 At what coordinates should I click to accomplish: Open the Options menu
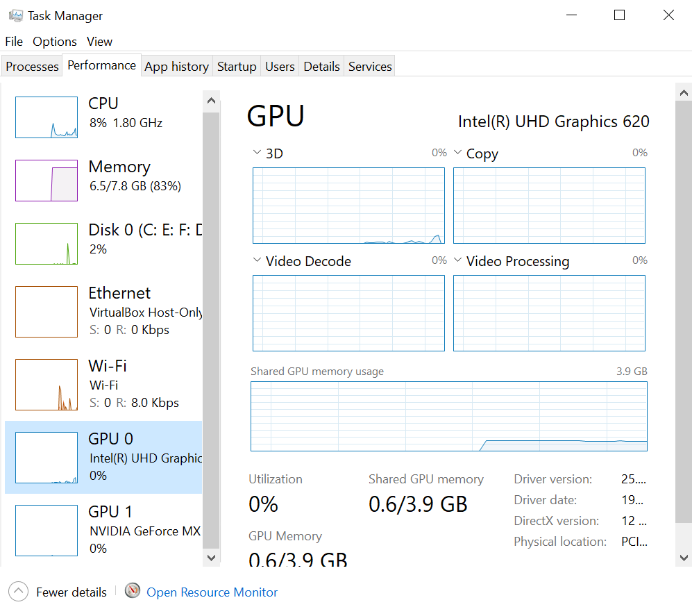pyautogui.click(x=55, y=42)
